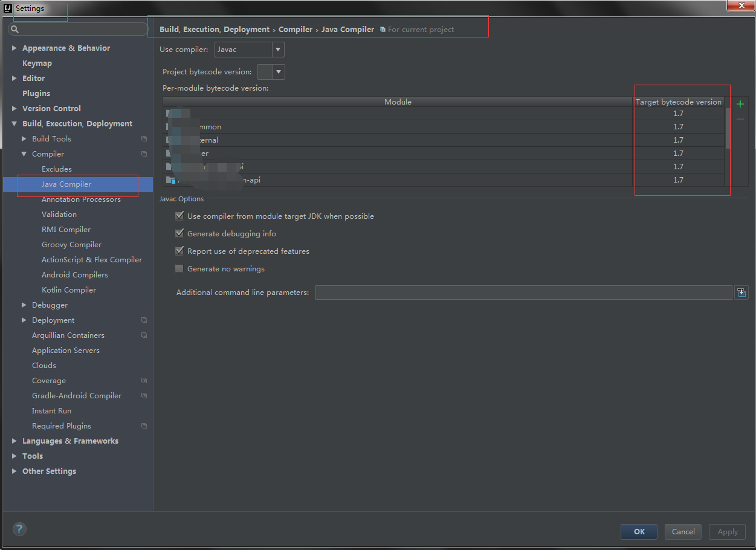Click the Apply button
Viewport: 756px width, 550px height.
point(728,532)
